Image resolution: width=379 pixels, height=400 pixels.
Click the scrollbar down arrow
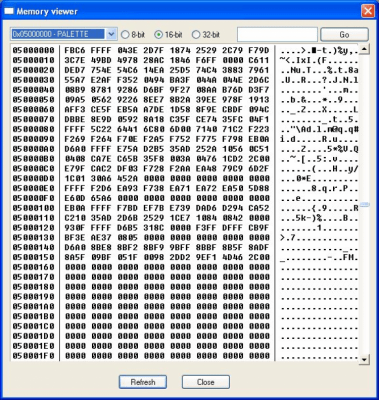pyautogui.click(x=364, y=359)
